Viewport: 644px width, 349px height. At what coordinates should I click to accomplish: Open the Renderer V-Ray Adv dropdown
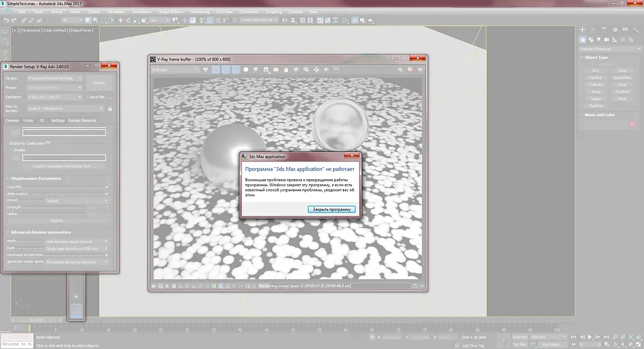point(54,97)
